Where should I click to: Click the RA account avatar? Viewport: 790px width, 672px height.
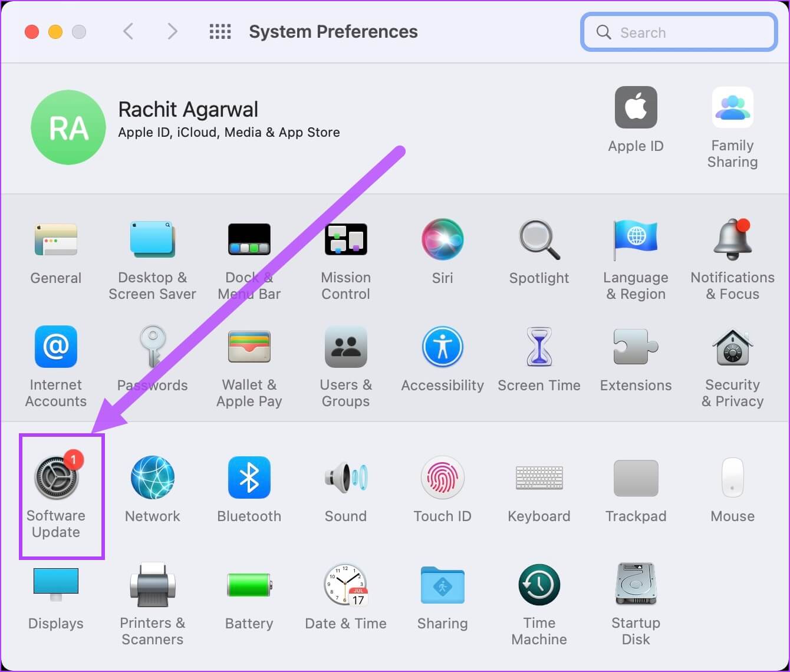coord(68,127)
